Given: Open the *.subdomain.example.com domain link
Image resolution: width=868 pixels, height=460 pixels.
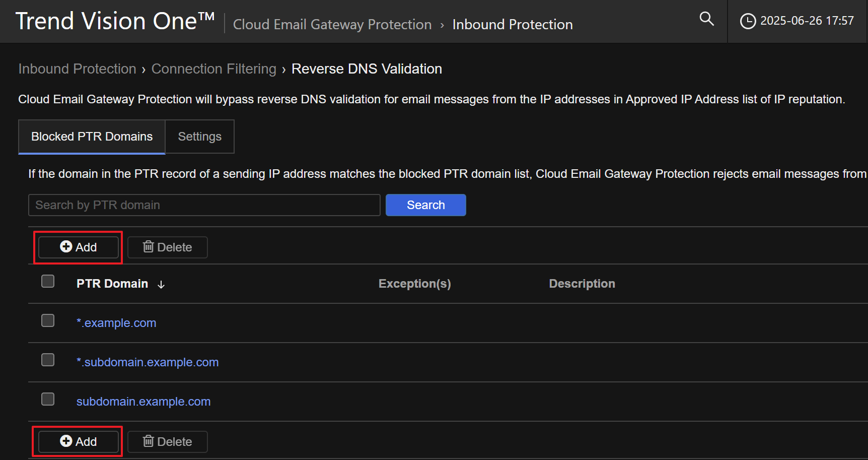Looking at the screenshot, I should [x=148, y=362].
